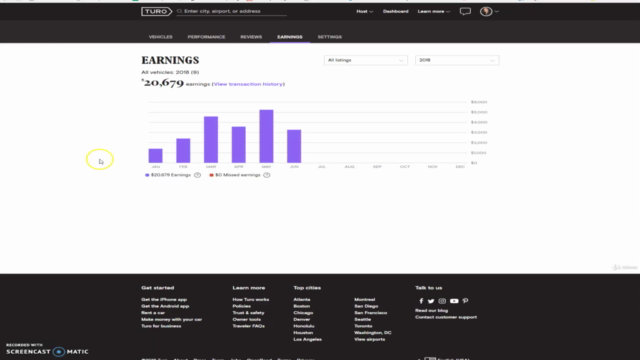Click Atlanta in Top cities
The width and height of the screenshot is (640, 360).
pos(302,300)
